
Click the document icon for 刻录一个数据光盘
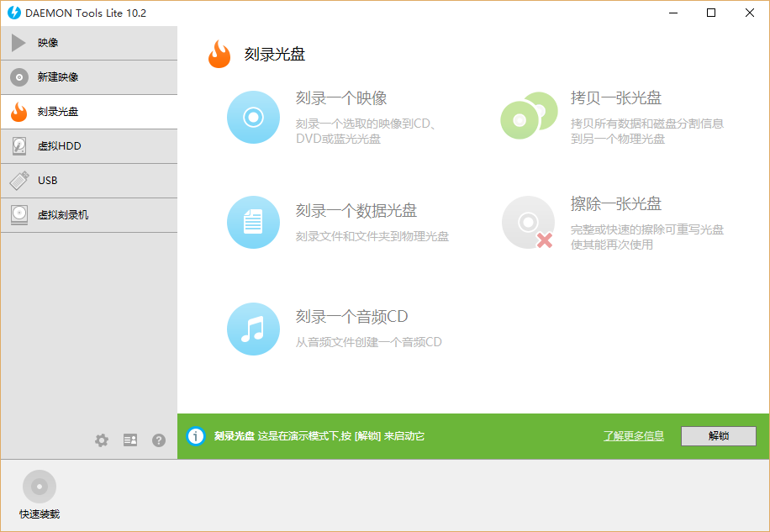coord(253,223)
